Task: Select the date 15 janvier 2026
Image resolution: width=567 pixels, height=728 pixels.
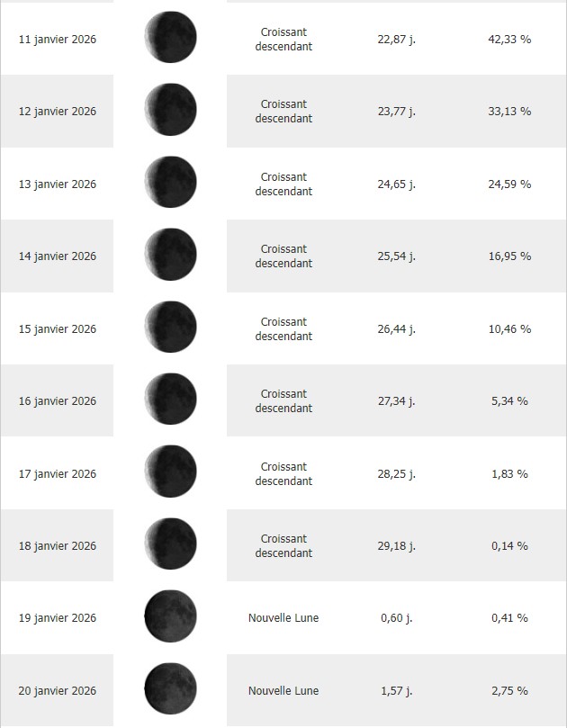Action: tap(58, 329)
